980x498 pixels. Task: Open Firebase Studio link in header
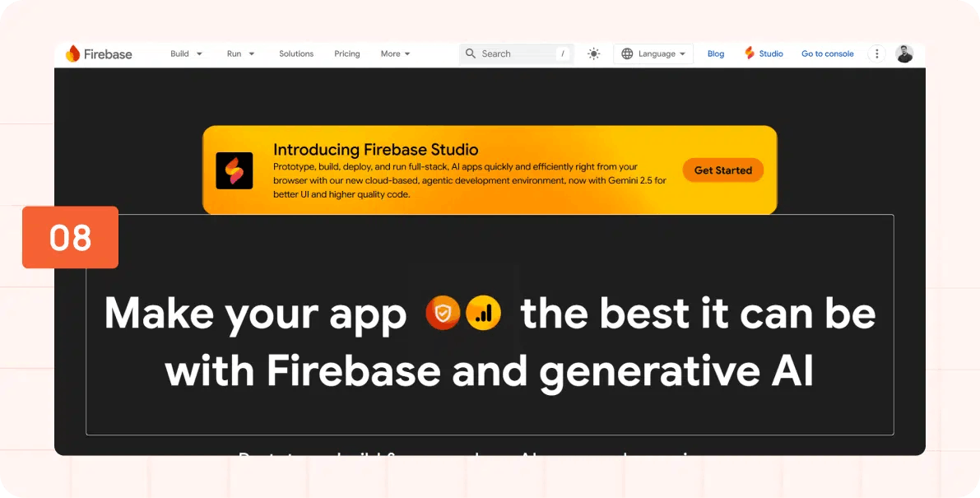click(x=764, y=54)
